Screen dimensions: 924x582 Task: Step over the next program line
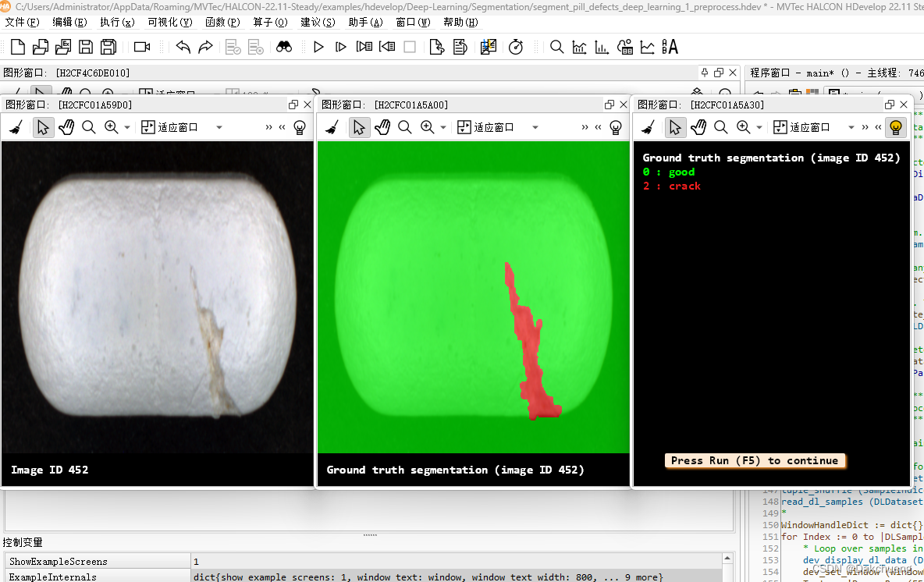click(364, 47)
